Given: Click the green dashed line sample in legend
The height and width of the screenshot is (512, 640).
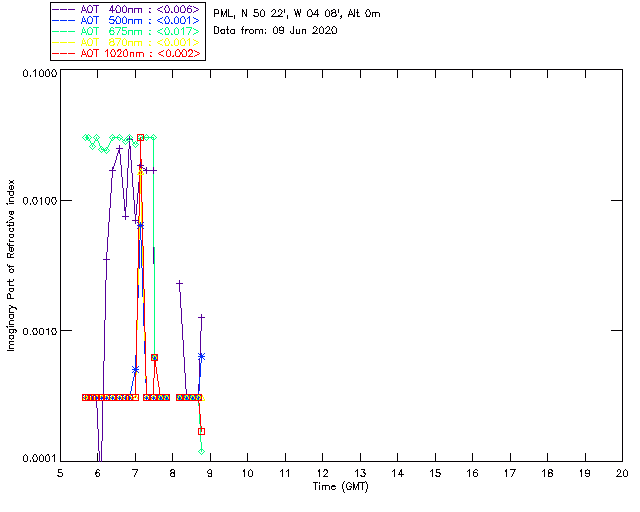Looking at the screenshot, I should [64, 31].
